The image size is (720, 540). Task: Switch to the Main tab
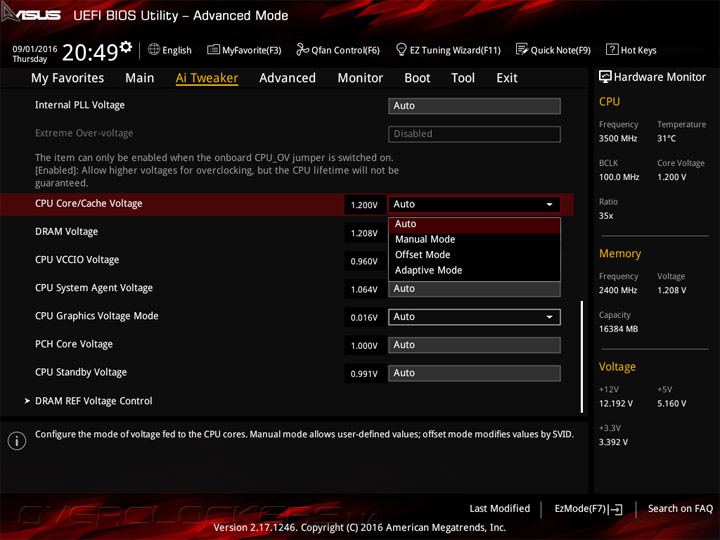pos(140,78)
